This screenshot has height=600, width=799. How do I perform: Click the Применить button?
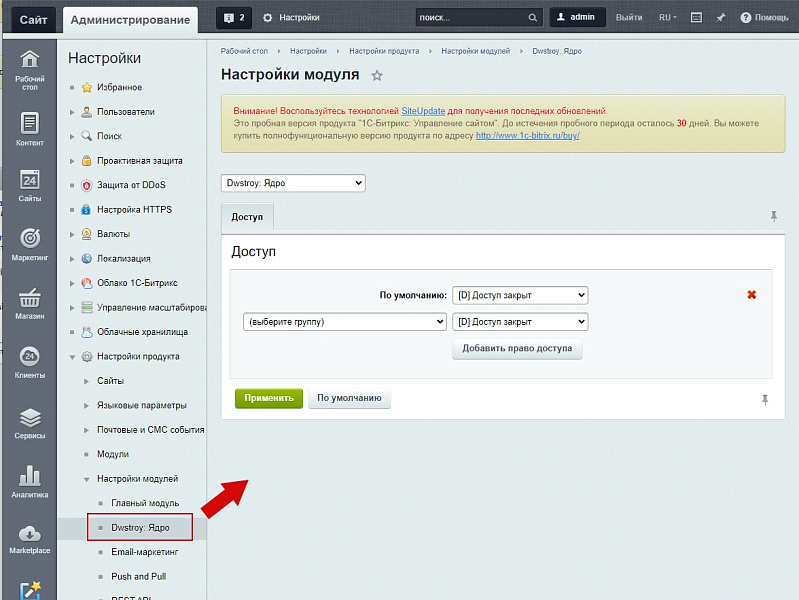coord(267,398)
